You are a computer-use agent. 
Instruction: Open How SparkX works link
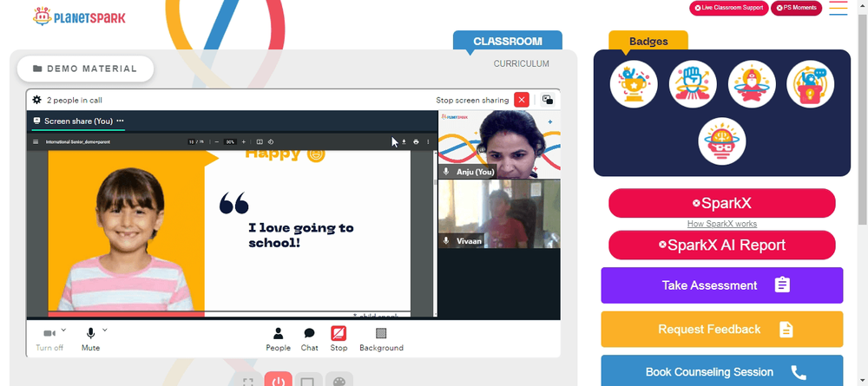point(722,224)
